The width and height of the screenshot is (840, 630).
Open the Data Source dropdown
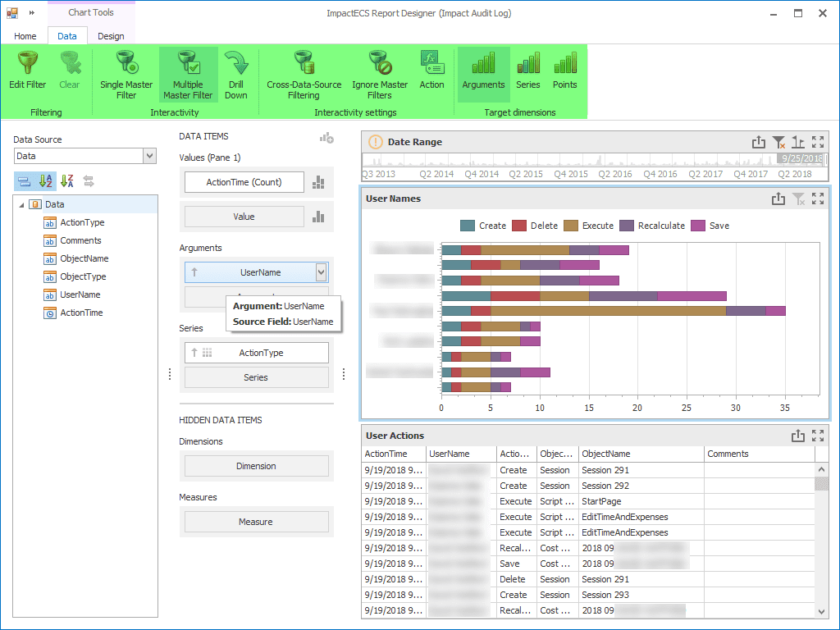[x=149, y=156]
